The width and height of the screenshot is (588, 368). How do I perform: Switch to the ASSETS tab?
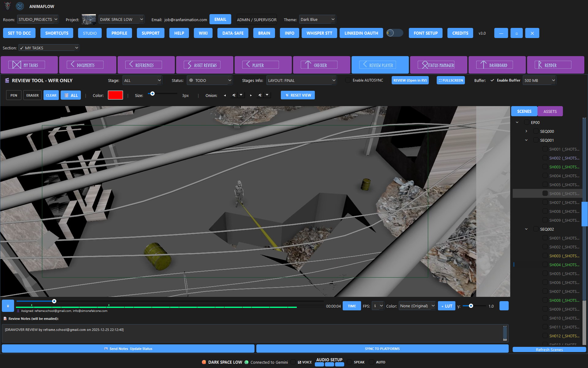coord(550,111)
